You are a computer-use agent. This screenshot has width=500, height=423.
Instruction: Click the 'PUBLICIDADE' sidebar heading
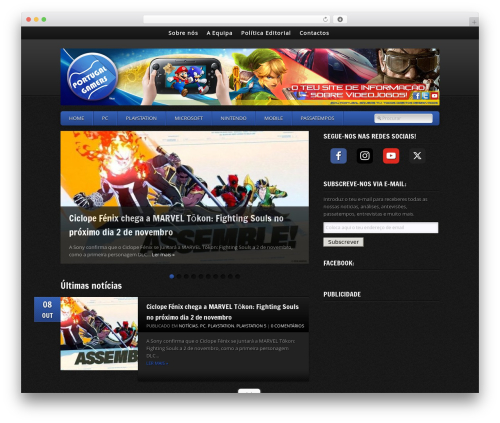click(x=342, y=294)
